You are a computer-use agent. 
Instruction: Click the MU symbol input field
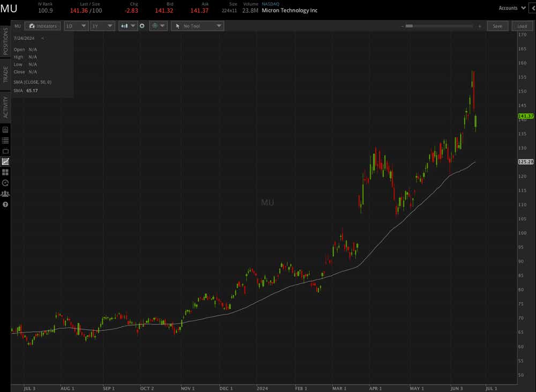18,26
